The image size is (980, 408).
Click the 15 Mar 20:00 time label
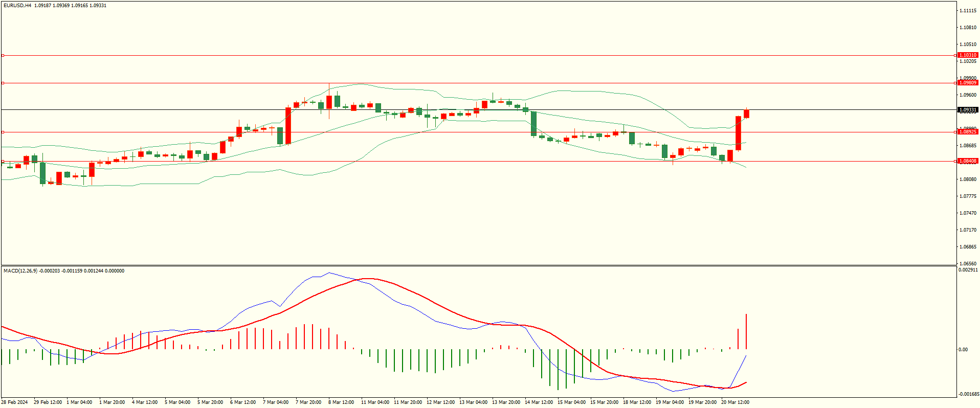point(604,402)
